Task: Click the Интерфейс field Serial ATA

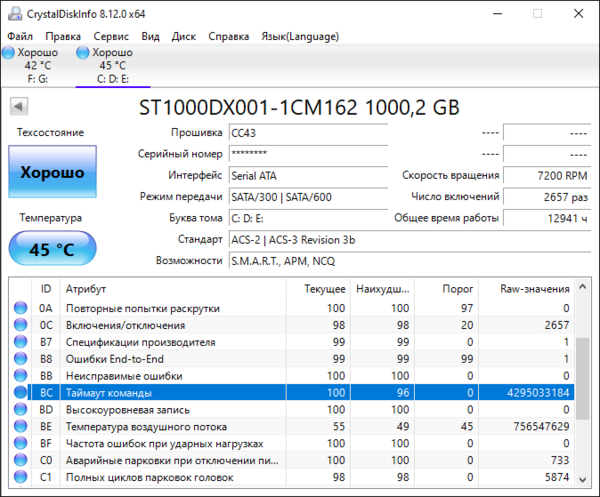Action: tap(308, 176)
